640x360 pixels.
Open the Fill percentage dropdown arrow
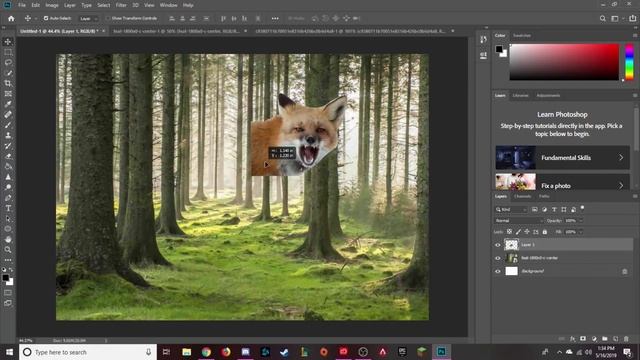581,232
